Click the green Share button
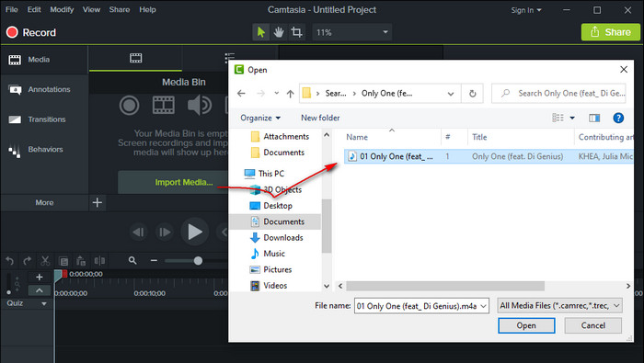The height and width of the screenshot is (363, 644). tap(610, 32)
